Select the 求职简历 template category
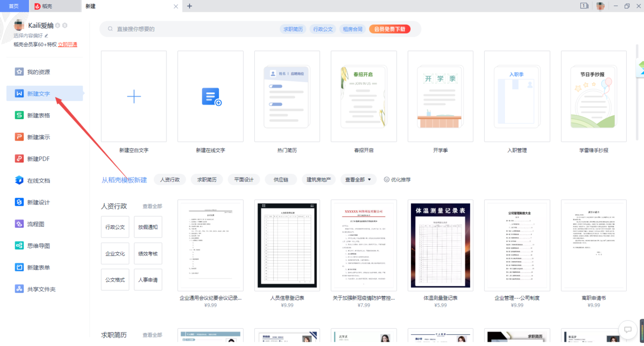 (x=207, y=179)
